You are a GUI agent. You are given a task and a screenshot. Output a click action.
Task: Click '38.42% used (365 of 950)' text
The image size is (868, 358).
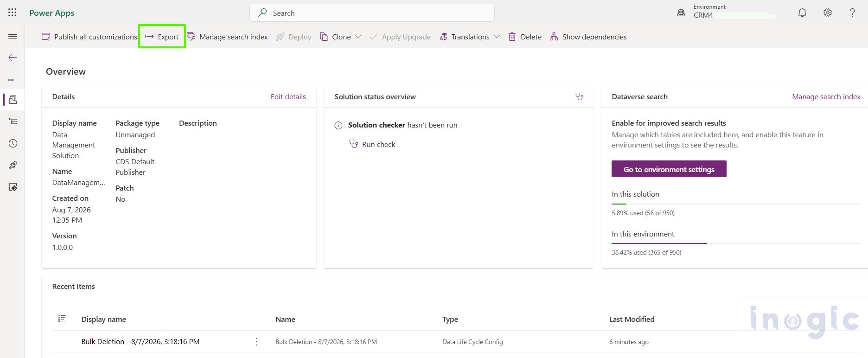click(646, 252)
